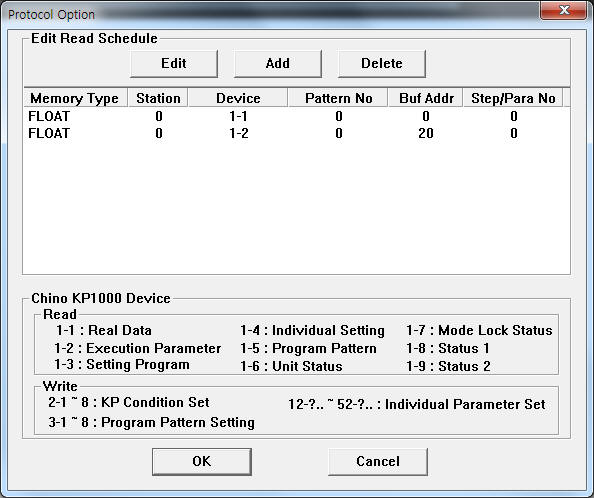Select buffer address 20 cell
Screen dimensions: 594x498
426,133
